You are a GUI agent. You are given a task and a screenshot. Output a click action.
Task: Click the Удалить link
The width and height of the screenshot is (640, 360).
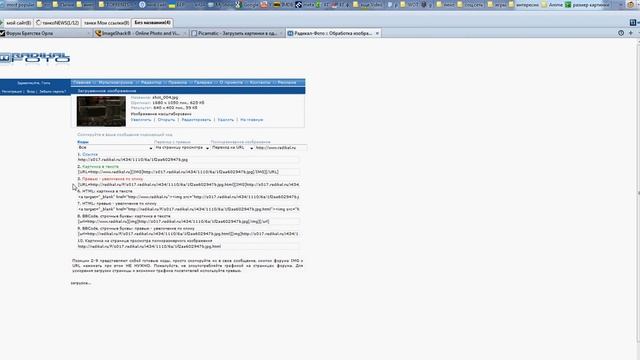click(x=226, y=120)
